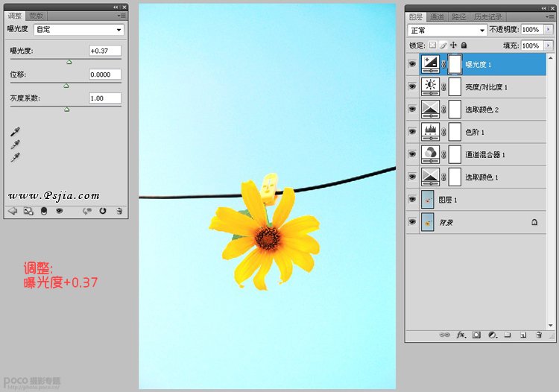559x392 pixels.
Task: Switch to the 历史记录 tab
Action: point(488,16)
